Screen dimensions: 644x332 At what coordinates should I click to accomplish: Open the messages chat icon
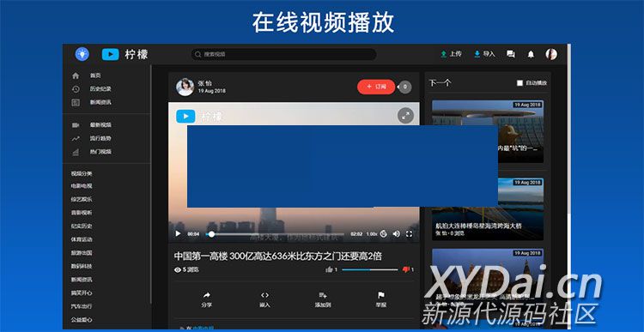(511, 54)
